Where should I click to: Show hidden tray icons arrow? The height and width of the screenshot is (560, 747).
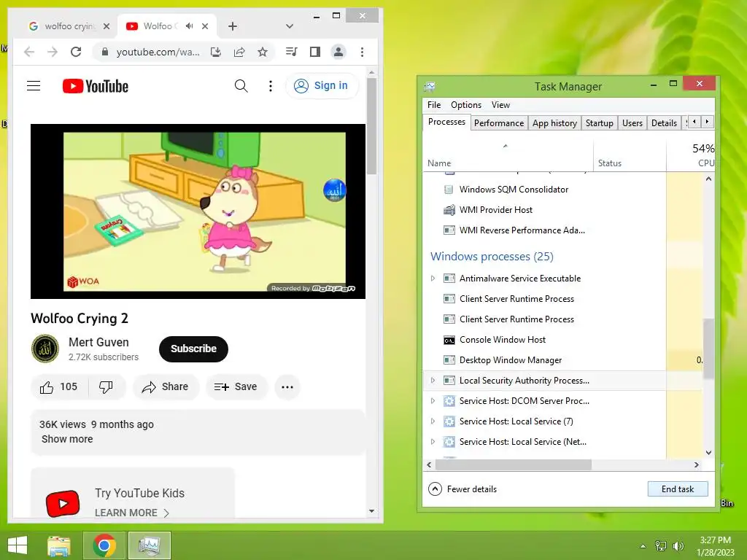click(x=643, y=546)
